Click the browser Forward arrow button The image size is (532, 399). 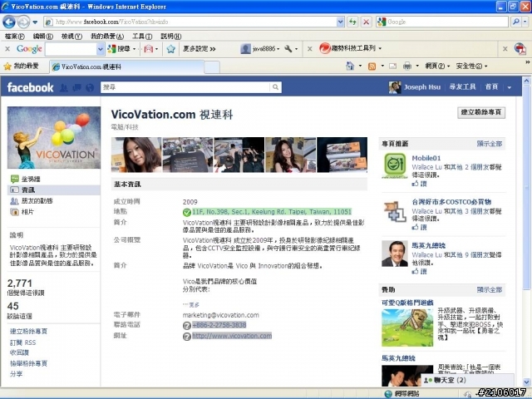pyautogui.click(x=23, y=22)
